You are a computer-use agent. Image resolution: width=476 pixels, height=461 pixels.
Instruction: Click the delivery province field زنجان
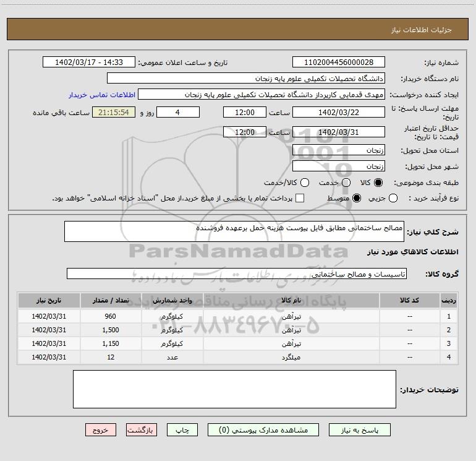click(x=339, y=150)
